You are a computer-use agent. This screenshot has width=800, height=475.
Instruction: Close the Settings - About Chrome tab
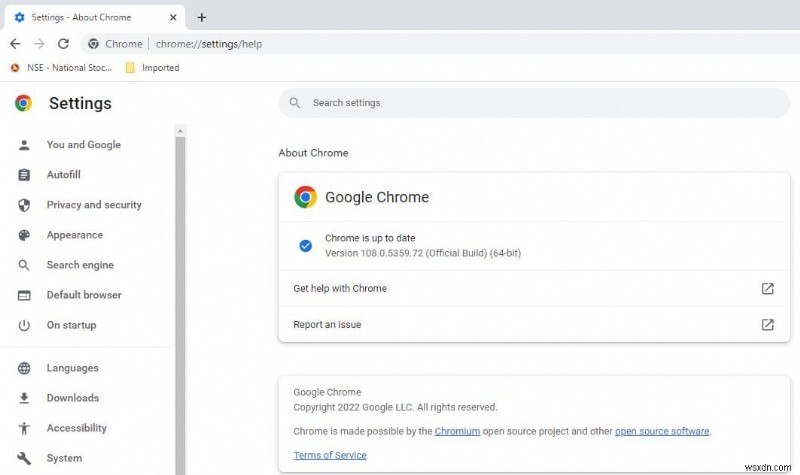click(x=173, y=17)
